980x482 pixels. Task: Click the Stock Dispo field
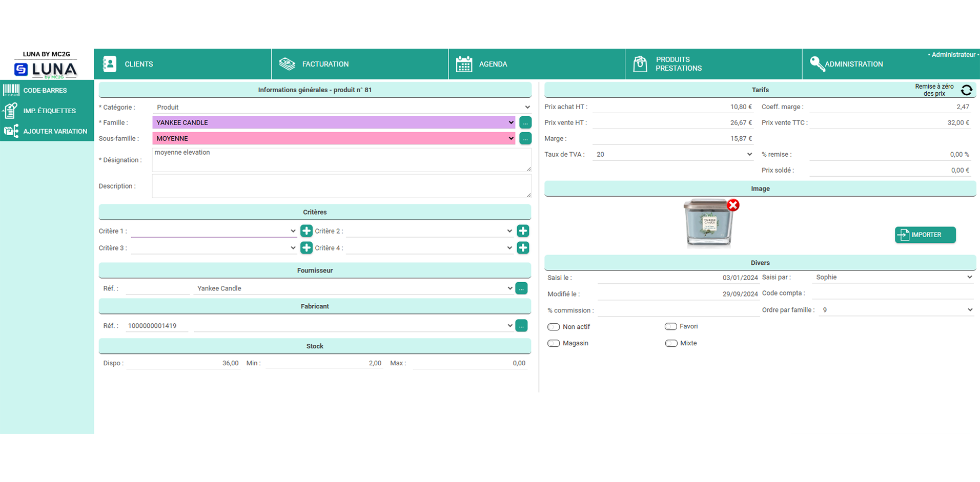[183, 363]
